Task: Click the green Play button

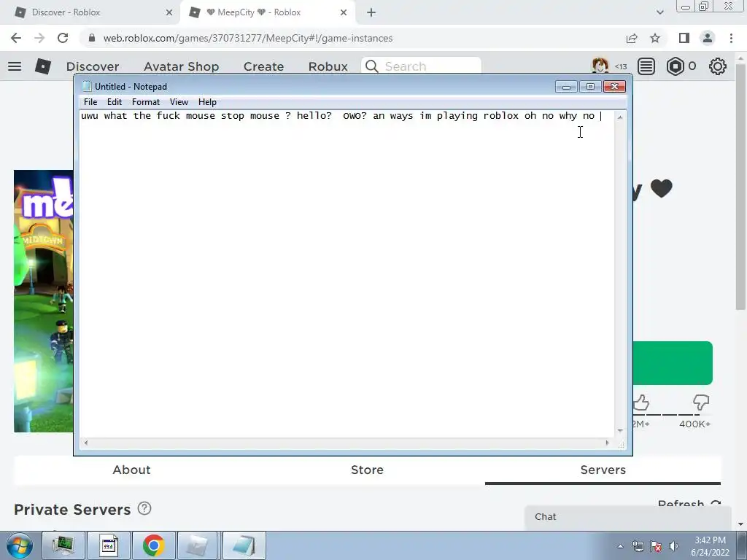Action: pyautogui.click(x=673, y=363)
